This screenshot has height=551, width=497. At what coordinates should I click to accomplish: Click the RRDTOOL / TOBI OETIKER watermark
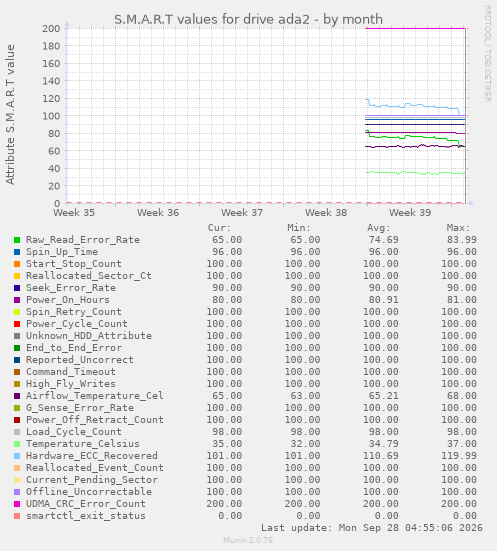[488, 54]
